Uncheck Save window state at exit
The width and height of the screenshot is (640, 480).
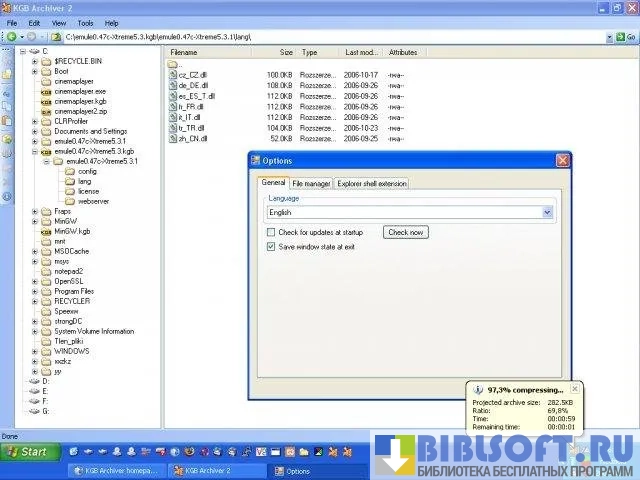point(271,246)
